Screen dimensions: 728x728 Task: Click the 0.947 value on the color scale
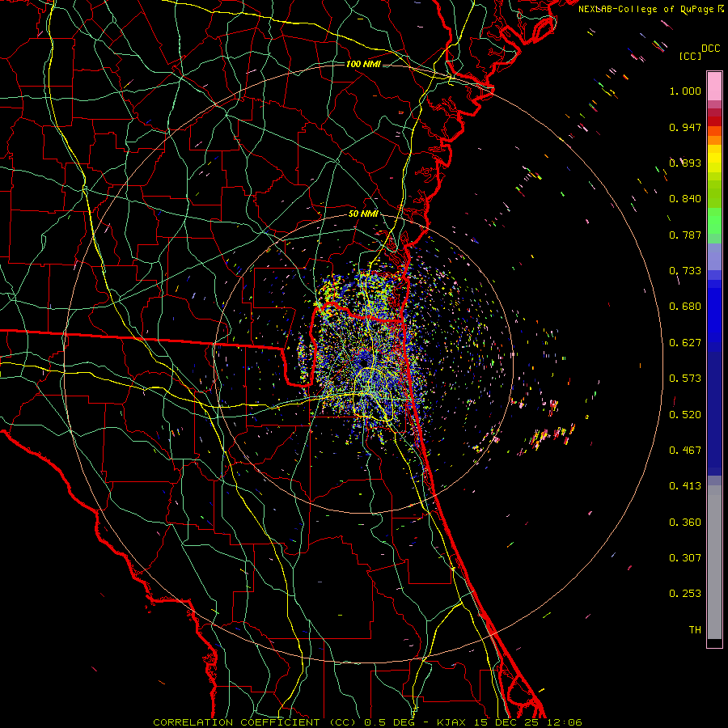tap(685, 127)
